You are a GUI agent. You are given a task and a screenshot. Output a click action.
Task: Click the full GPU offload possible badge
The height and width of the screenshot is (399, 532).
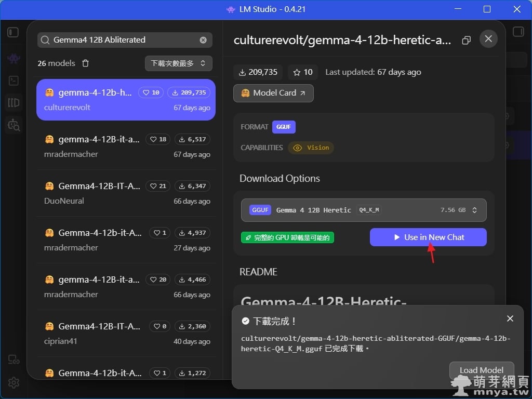[287, 237]
